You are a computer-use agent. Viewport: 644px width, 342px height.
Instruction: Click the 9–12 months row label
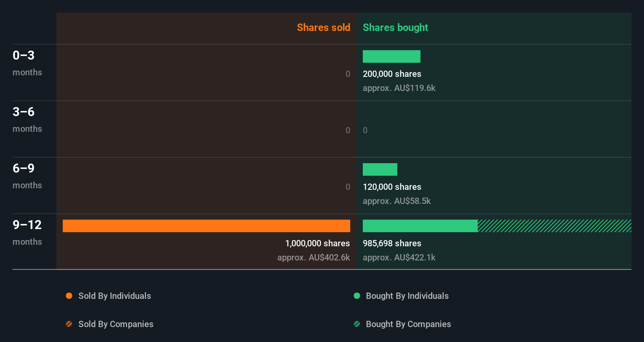click(27, 233)
